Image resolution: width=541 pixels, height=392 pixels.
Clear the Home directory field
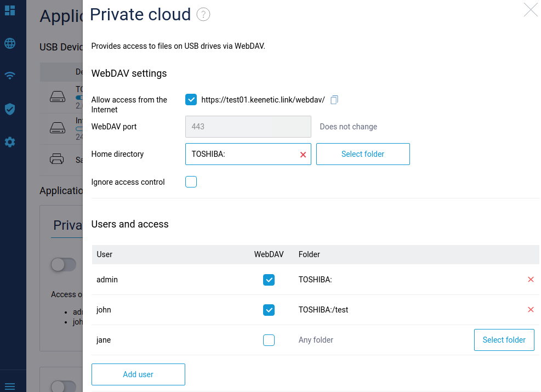click(303, 155)
